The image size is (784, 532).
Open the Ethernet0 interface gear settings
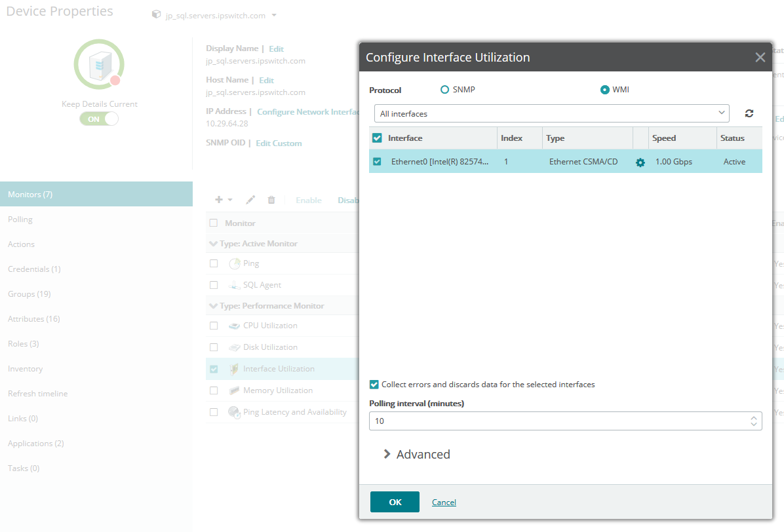click(640, 162)
